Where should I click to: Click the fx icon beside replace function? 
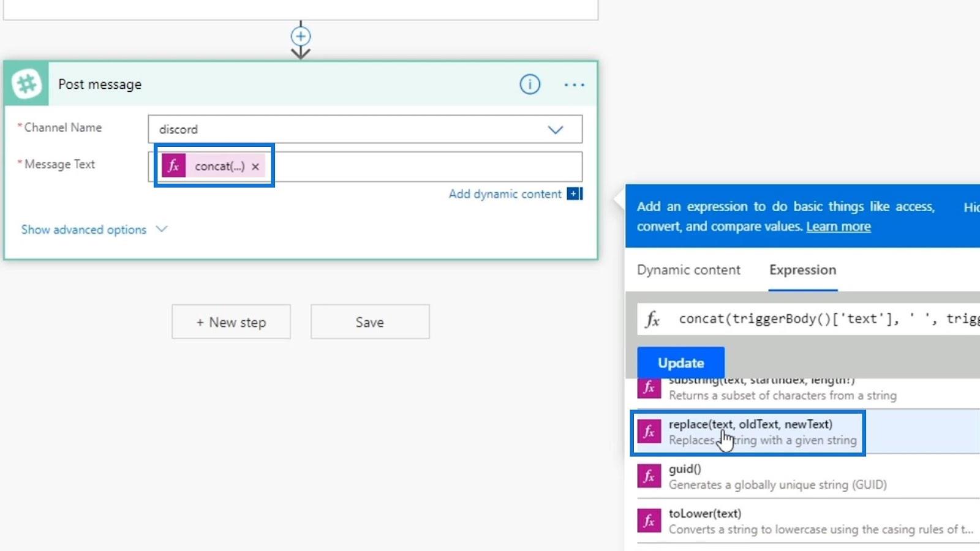(649, 432)
